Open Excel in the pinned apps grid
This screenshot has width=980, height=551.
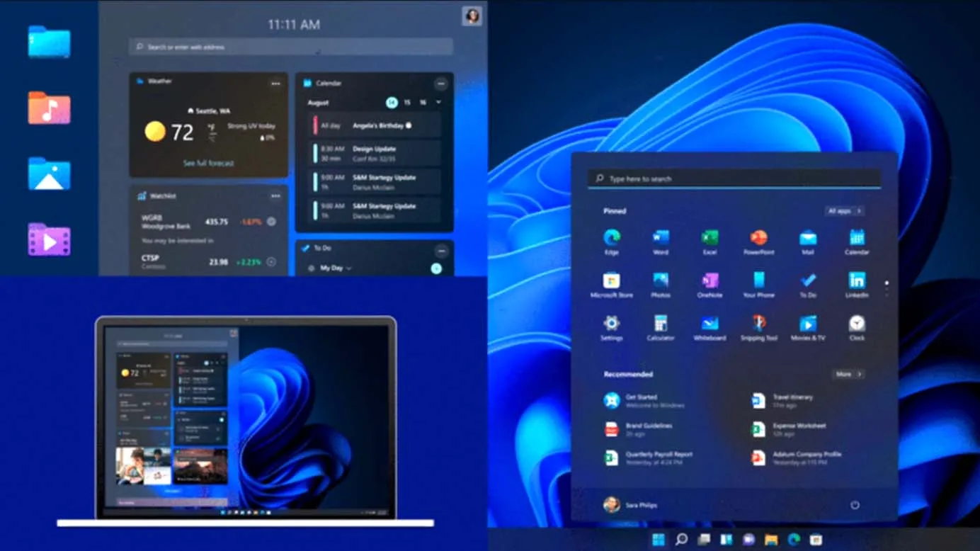click(710, 241)
